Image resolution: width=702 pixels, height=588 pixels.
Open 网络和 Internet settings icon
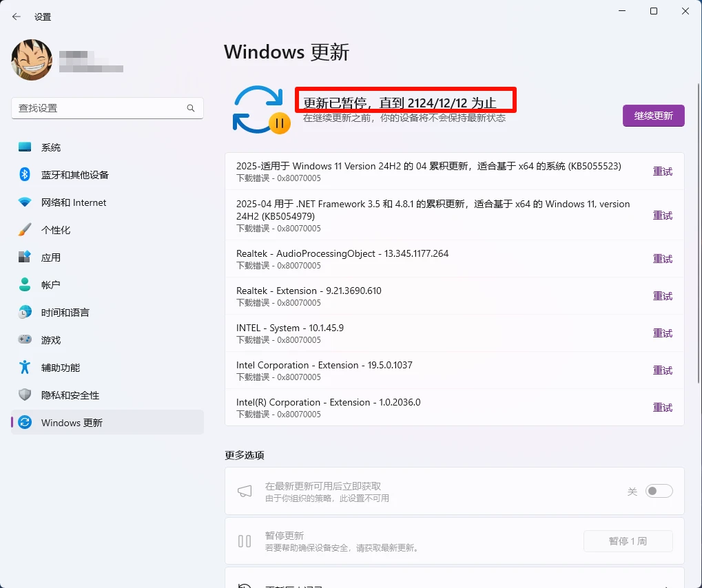point(25,202)
